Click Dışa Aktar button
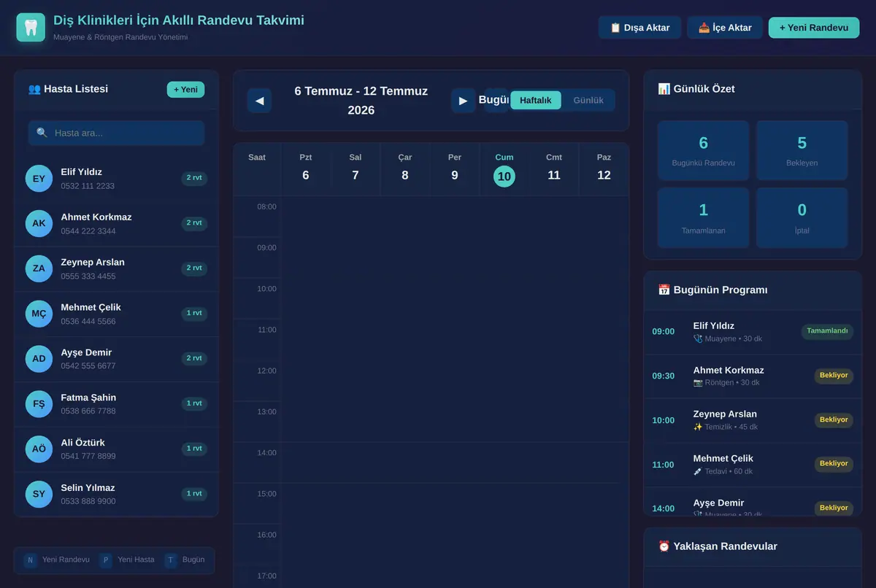The image size is (876, 588). [639, 28]
